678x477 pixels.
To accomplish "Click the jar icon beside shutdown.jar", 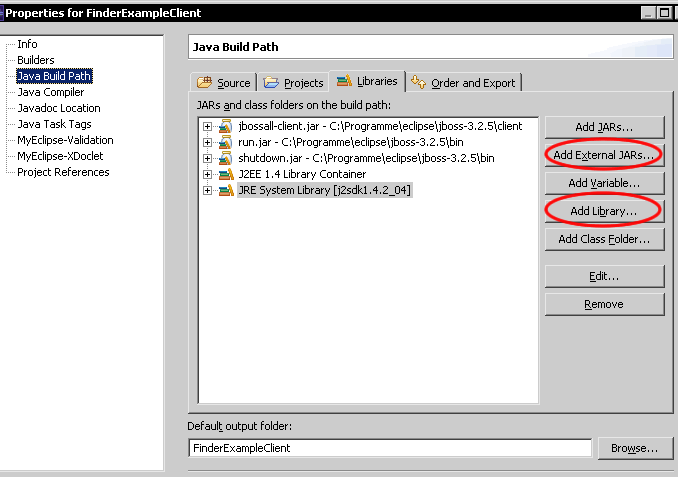I will pos(225,158).
